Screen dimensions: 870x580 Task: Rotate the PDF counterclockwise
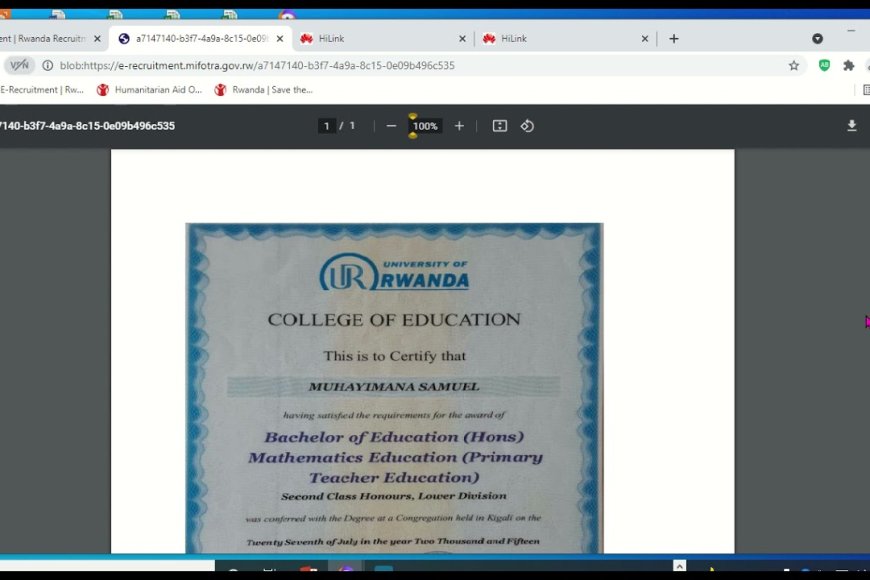[x=527, y=126]
